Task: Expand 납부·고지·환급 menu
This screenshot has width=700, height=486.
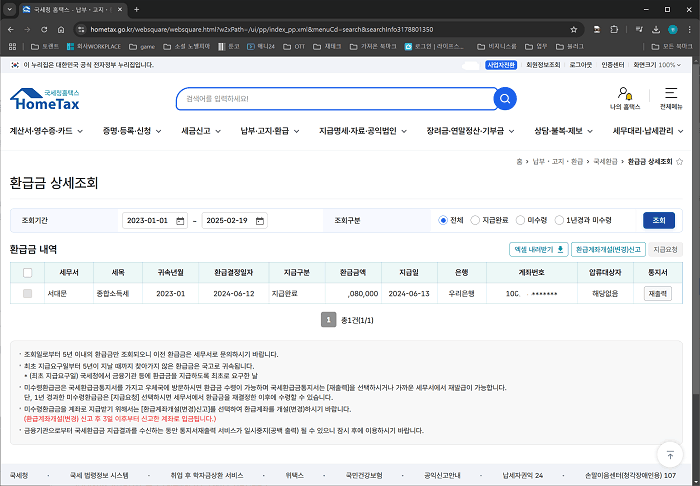Action: (270, 131)
